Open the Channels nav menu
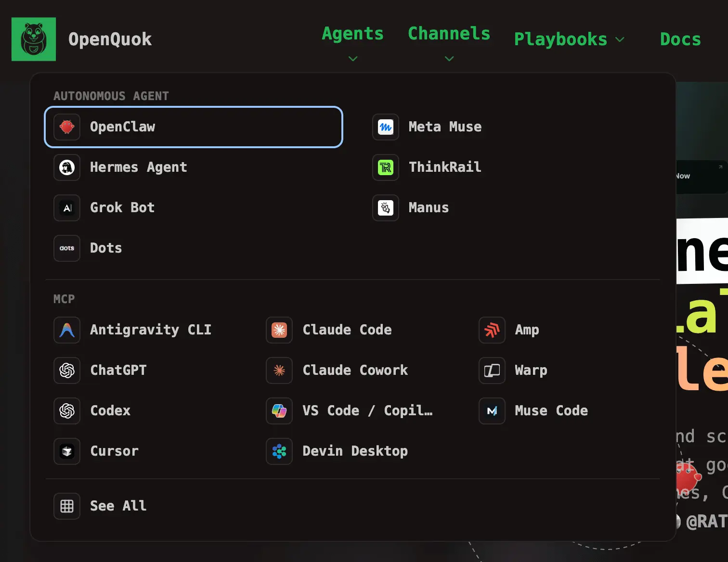 [x=449, y=34]
